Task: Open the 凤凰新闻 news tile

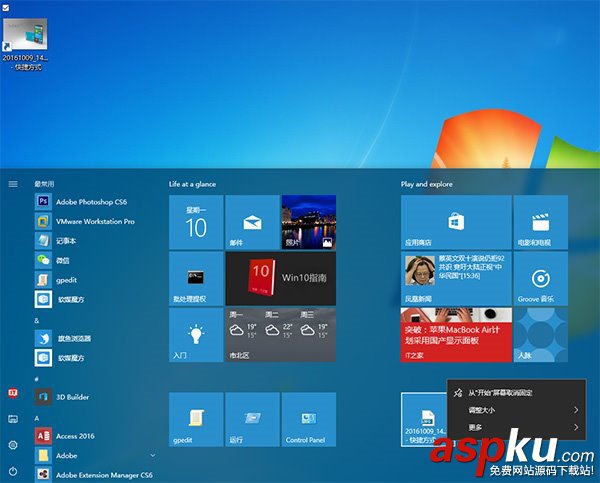Action: click(456, 278)
